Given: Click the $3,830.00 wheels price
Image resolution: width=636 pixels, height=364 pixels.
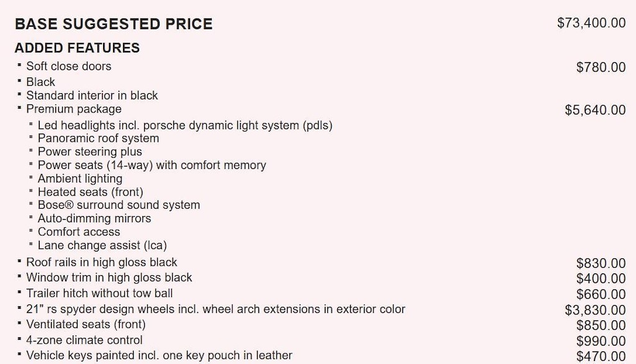Looking at the screenshot, I should click(x=595, y=310).
